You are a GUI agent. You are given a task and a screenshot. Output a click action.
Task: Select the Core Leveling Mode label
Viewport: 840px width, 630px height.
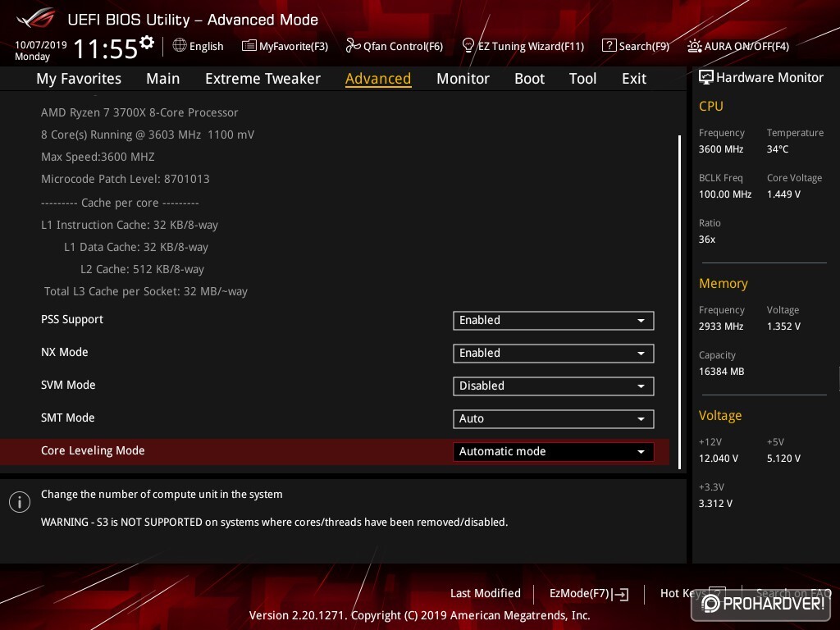(93, 450)
